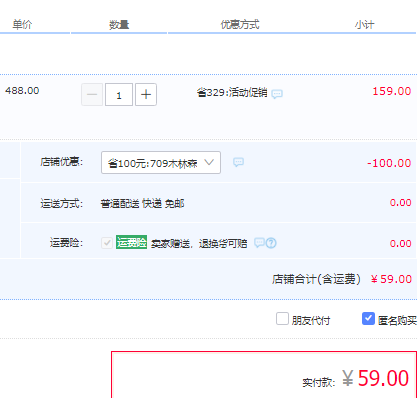Toggle the 运费险 checkbox

tap(107, 243)
